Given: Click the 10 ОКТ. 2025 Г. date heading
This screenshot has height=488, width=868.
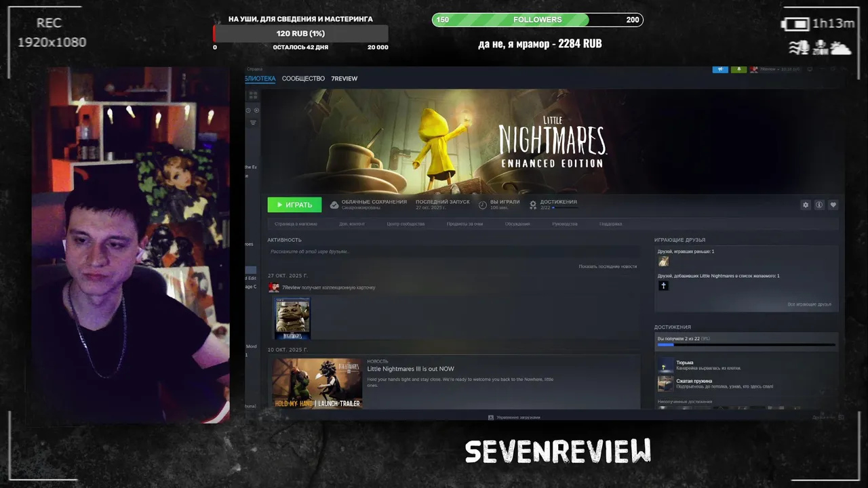Looking at the screenshot, I should (288, 350).
